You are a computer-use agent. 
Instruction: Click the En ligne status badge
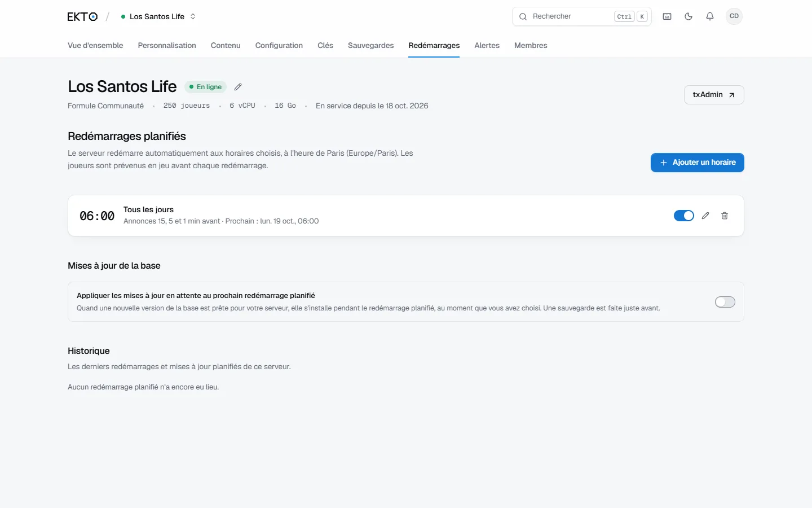click(x=206, y=87)
